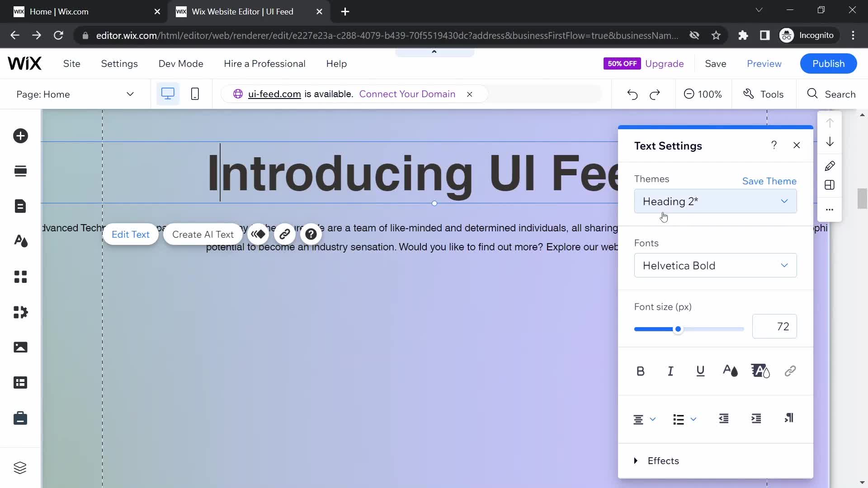Click the Save Theme button
Viewport: 868px width, 488px height.
769,181
